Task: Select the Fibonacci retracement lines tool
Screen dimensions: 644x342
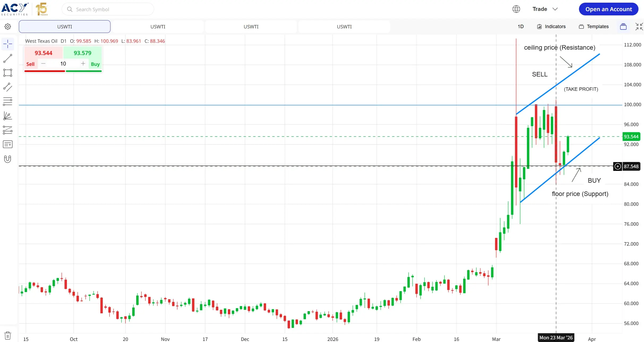Action: pyautogui.click(x=8, y=101)
